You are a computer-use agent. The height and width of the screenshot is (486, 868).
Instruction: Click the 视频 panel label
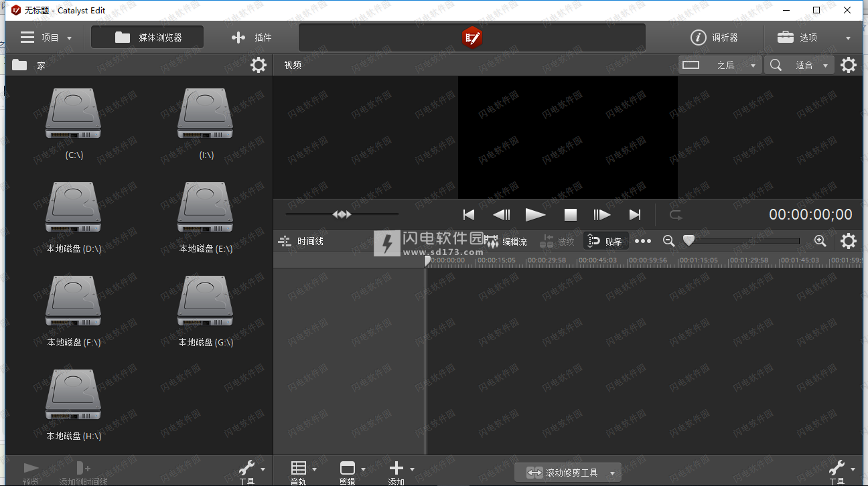point(293,65)
